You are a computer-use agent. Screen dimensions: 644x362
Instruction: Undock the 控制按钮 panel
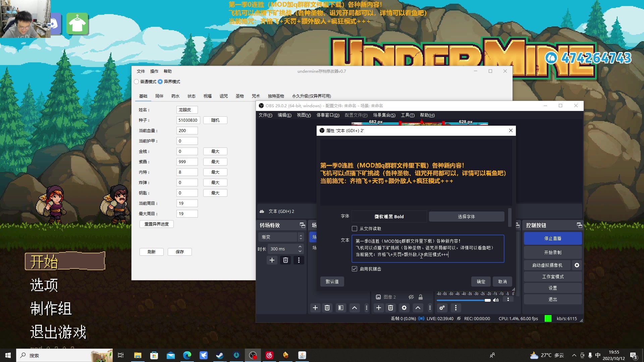coord(579,225)
